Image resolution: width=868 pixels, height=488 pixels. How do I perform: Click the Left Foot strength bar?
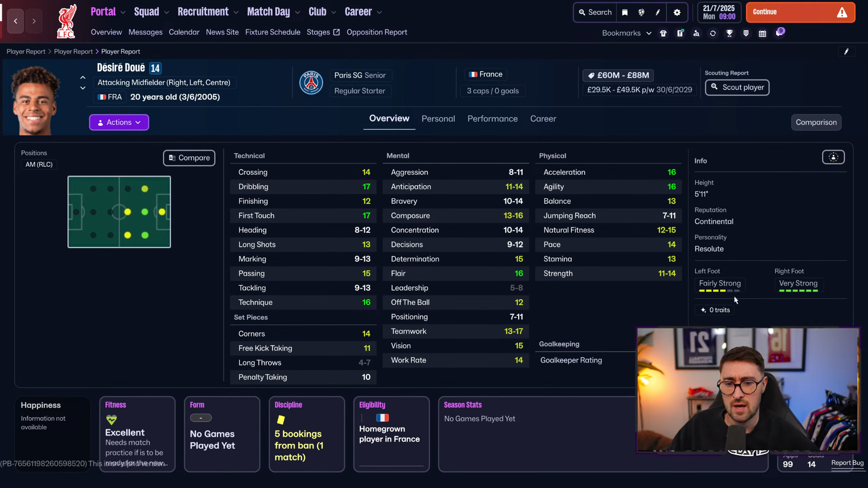coord(719,291)
